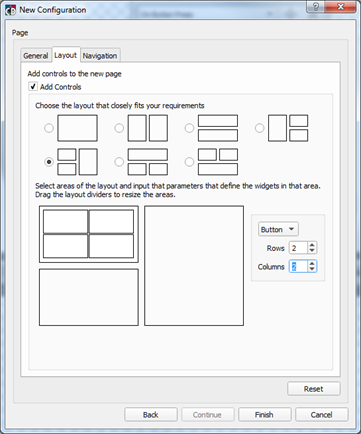Switch to the General tab
The width and height of the screenshot is (361, 434).
pos(36,56)
